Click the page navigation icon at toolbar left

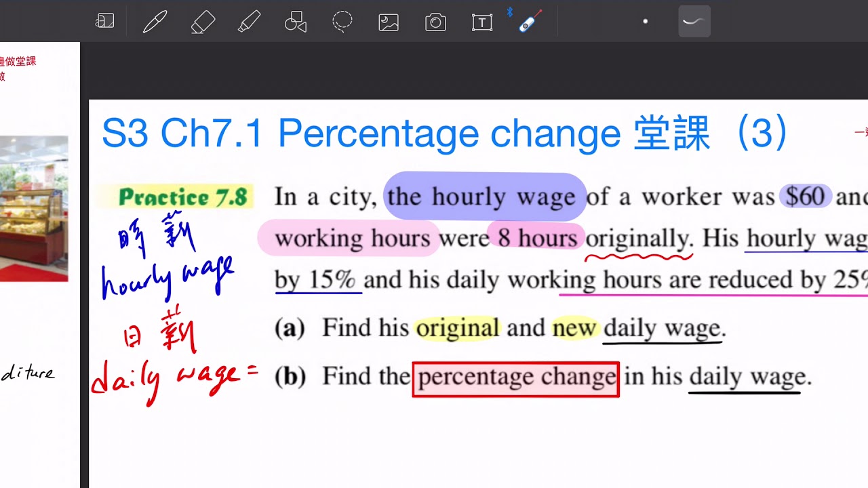(x=105, y=22)
